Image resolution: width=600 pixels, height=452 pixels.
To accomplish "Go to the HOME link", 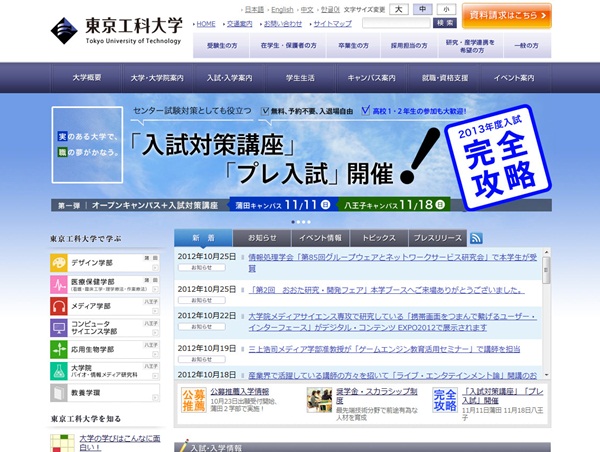I will [206, 24].
